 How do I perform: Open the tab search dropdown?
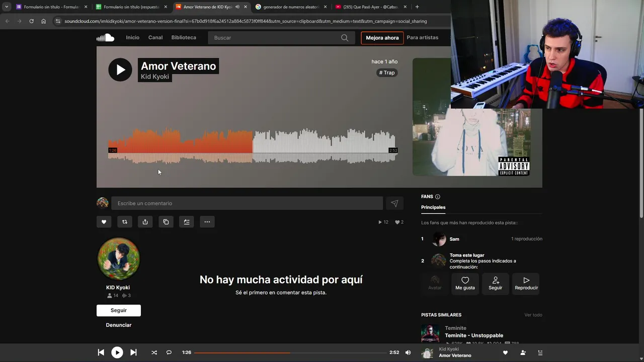7,7
